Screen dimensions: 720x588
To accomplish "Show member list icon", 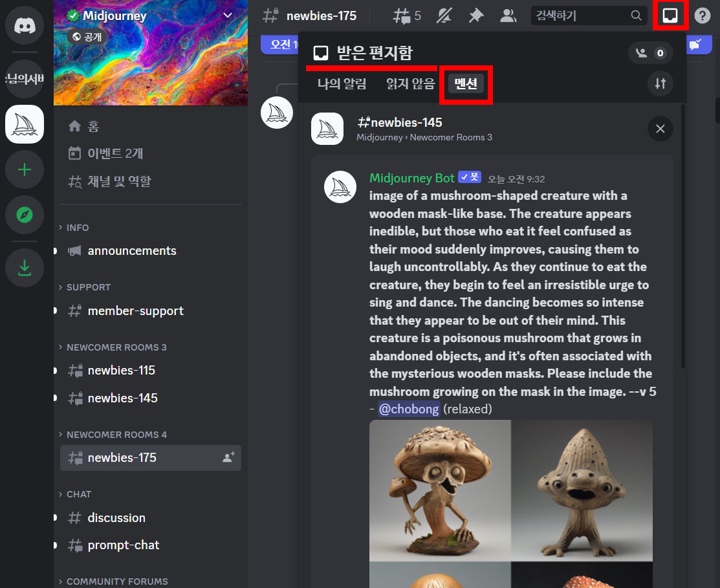I will click(508, 16).
